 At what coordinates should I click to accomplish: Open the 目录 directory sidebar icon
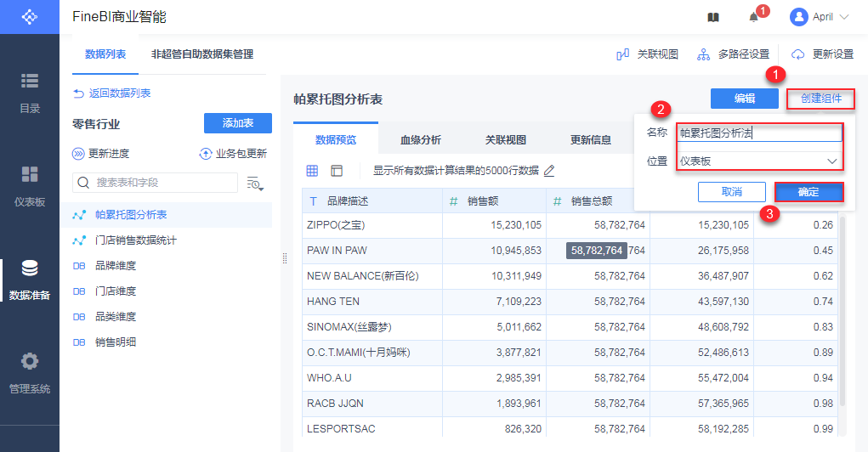coord(30,82)
